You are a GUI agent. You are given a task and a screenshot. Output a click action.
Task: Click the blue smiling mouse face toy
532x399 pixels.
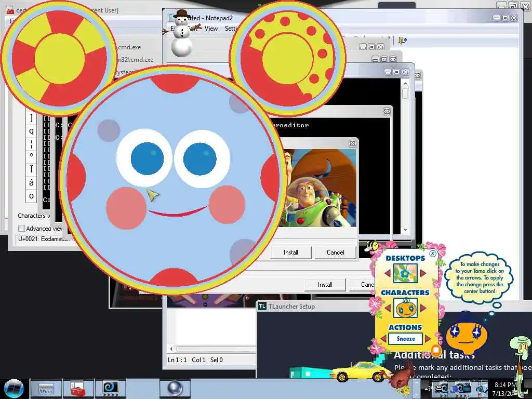point(174,180)
